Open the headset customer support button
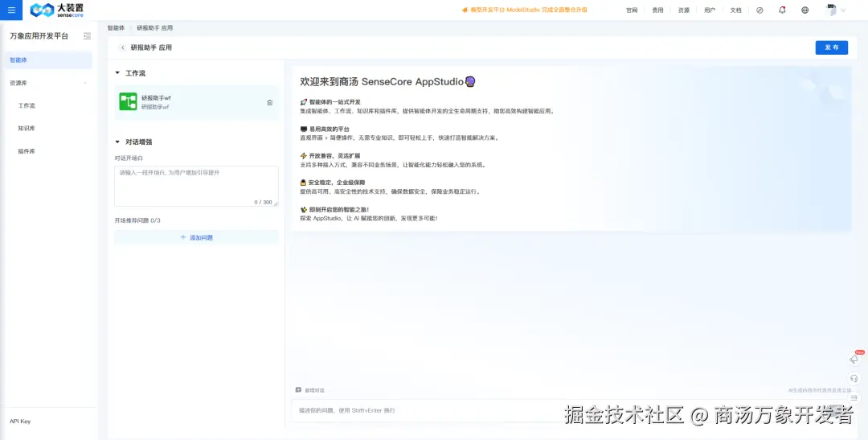 tap(854, 379)
